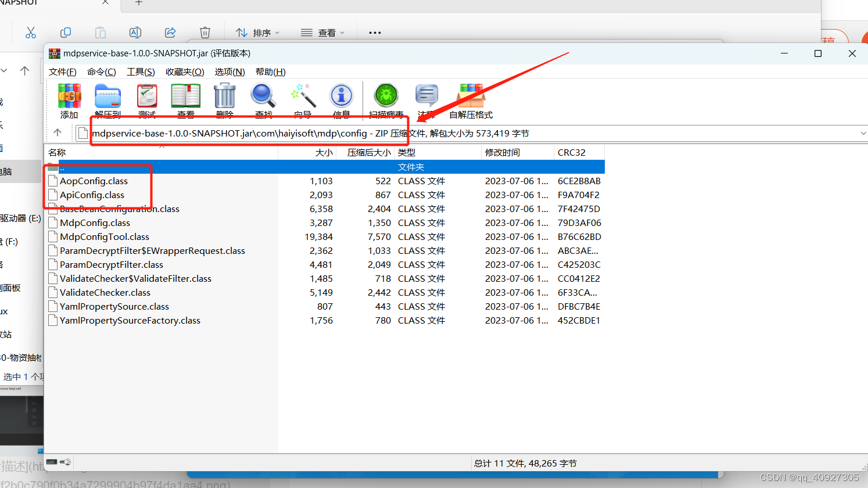Select the 驱动器 (E:) item in Explorer sidebar
Image resolution: width=868 pixels, height=488 pixels.
20,218
